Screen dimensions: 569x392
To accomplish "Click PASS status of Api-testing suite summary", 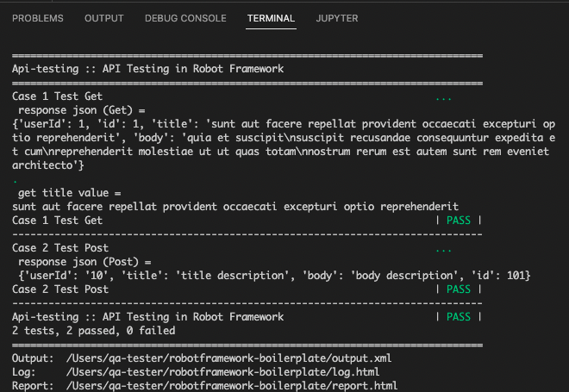I will click(459, 317).
